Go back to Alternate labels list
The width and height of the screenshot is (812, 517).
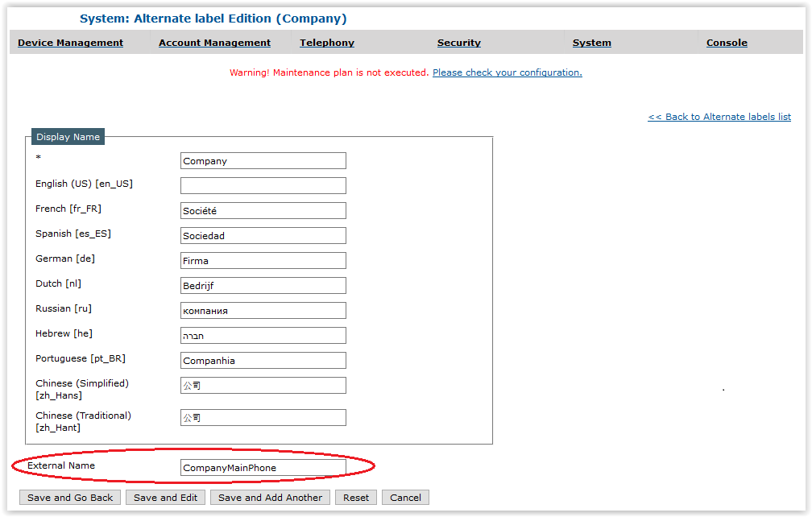(x=719, y=117)
